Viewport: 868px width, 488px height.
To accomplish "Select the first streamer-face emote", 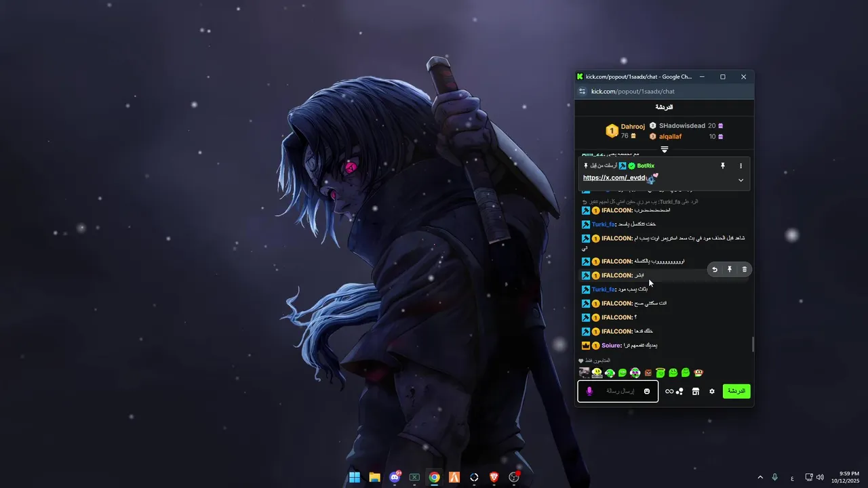I will pos(585,373).
